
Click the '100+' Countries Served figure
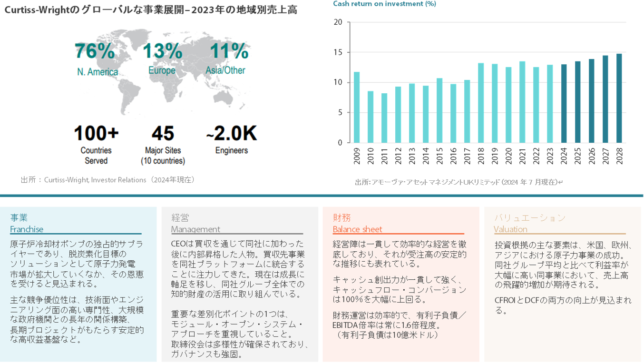[x=97, y=134]
